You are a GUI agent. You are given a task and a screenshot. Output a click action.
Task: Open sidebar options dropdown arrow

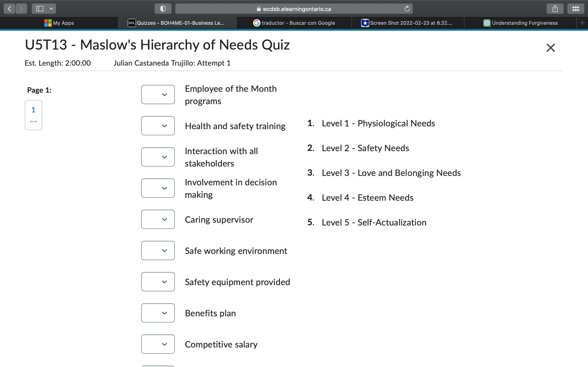pyautogui.click(x=51, y=9)
